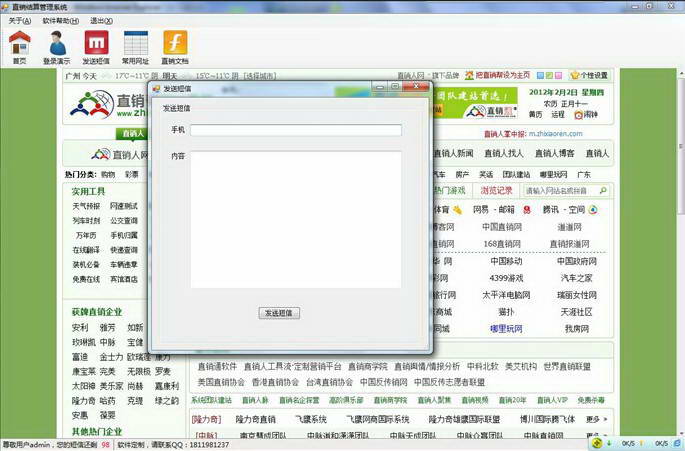This screenshot has height=451, width=685.
Task: Click the search magnifier in site search
Action: (603, 191)
